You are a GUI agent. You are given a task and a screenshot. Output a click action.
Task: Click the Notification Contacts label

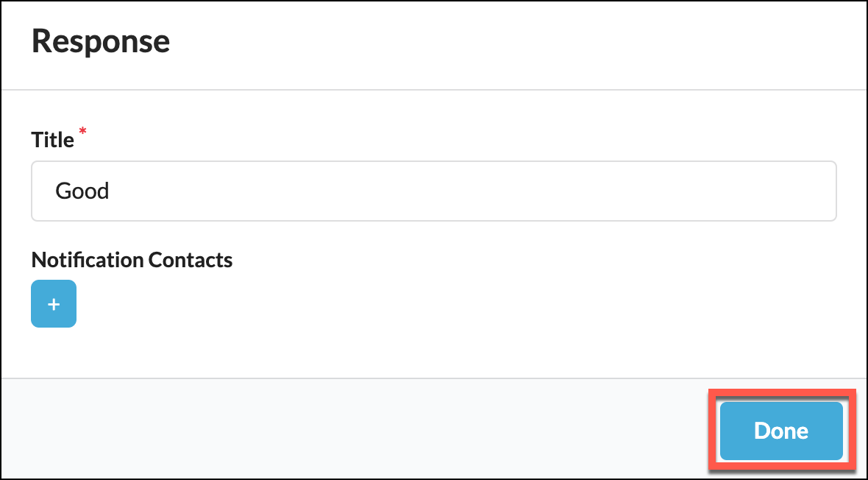(x=132, y=260)
